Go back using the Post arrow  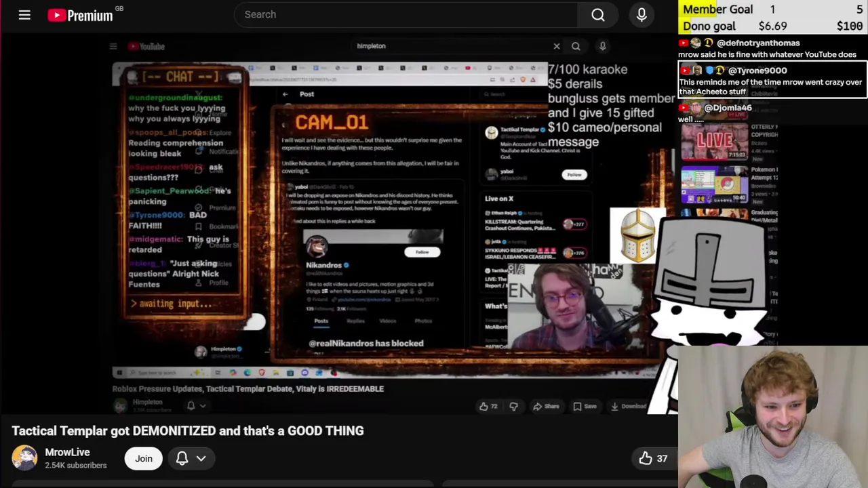point(285,94)
